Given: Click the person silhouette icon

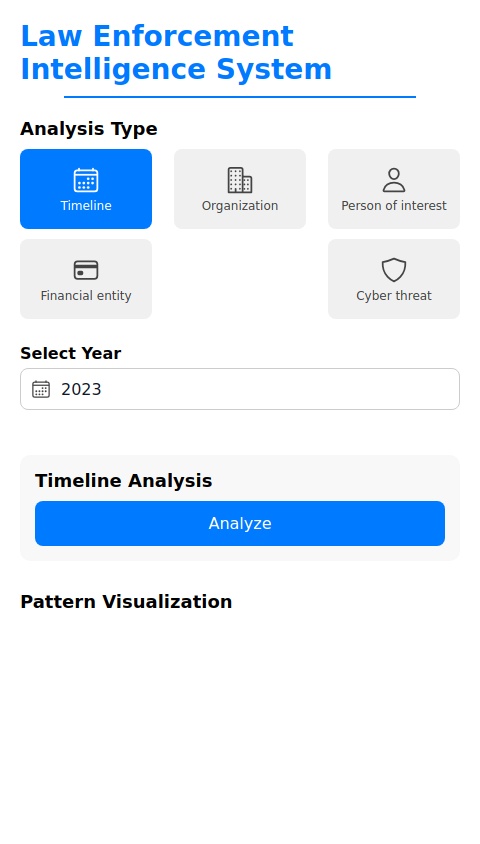Looking at the screenshot, I should (394, 180).
